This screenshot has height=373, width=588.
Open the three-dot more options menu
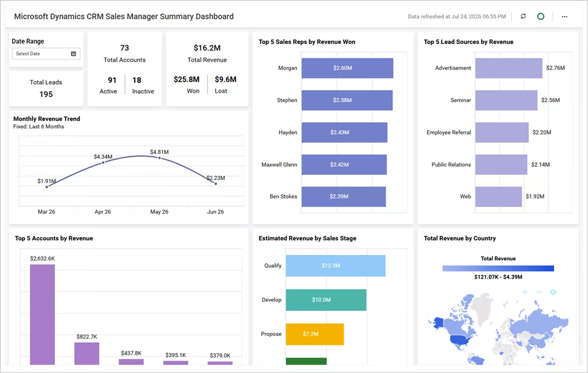(564, 17)
